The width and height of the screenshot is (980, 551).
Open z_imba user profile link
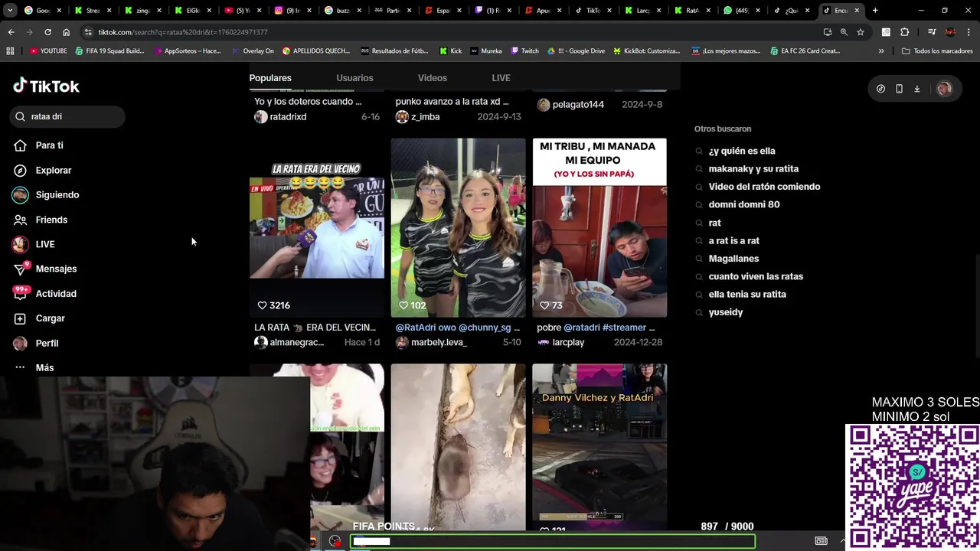[x=417, y=116]
